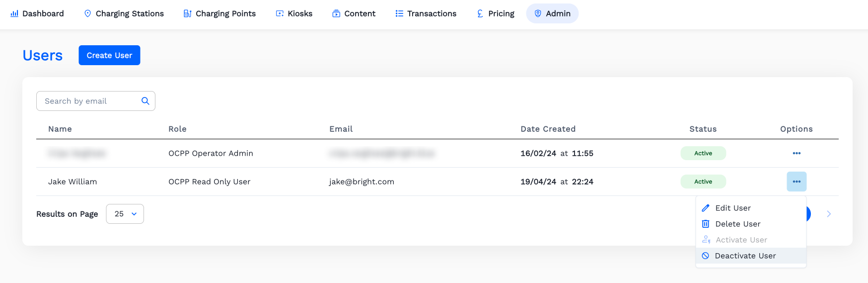The width and height of the screenshot is (868, 283).
Task: Open the Kiosks tab
Action: click(x=294, y=13)
